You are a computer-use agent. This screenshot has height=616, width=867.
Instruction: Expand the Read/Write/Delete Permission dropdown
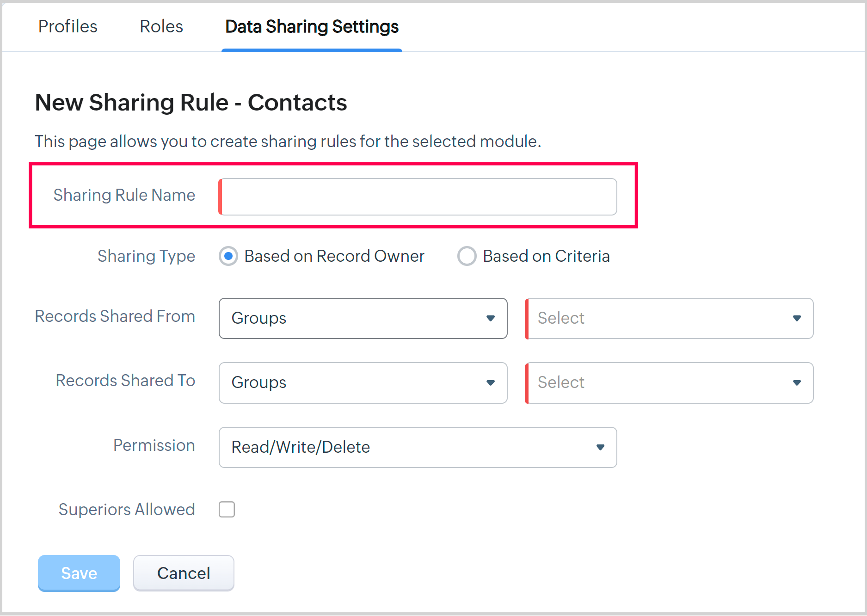[418, 447]
